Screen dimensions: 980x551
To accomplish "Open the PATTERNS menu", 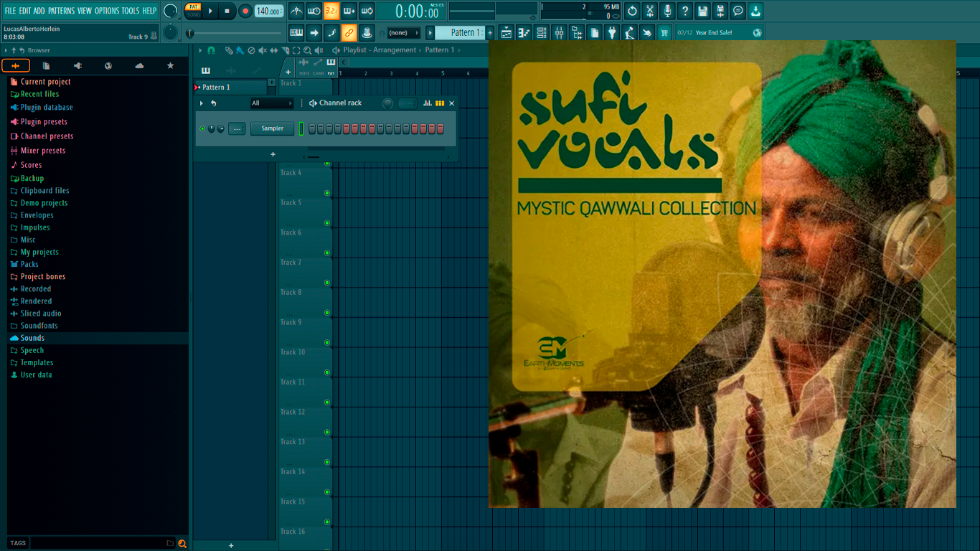I will [61, 11].
